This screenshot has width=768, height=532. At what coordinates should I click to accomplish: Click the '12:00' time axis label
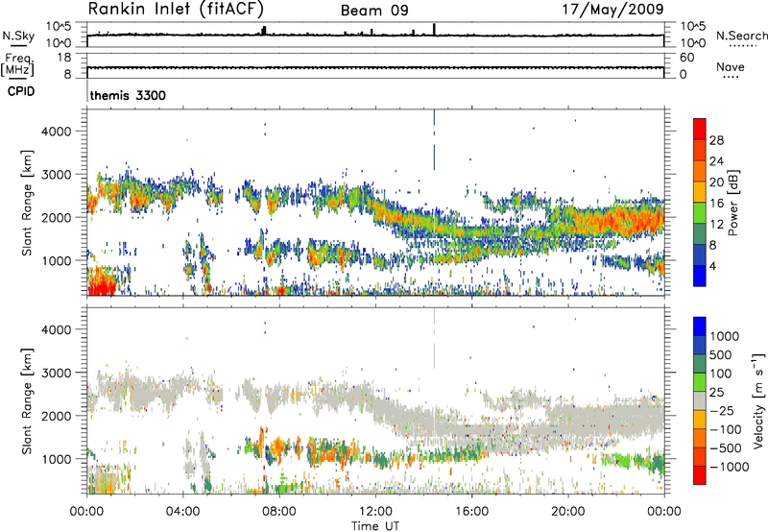click(x=375, y=512)
